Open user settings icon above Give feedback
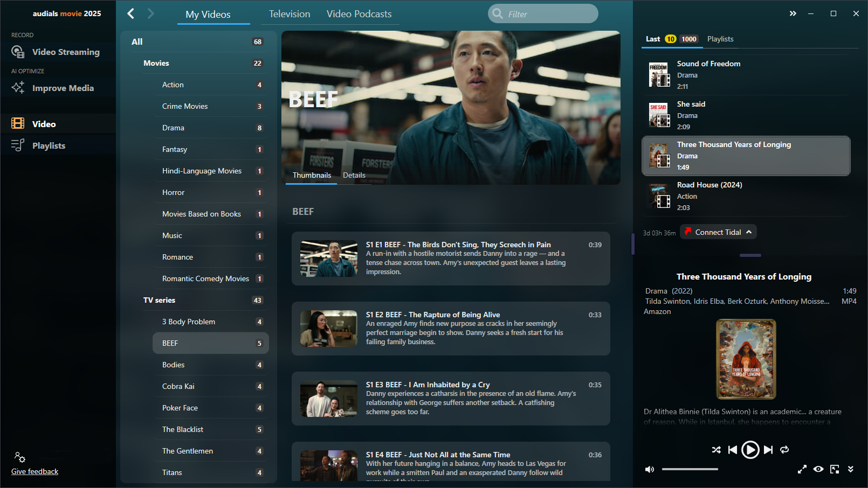The height and width of the screenshot is (488, 868). 20,457
